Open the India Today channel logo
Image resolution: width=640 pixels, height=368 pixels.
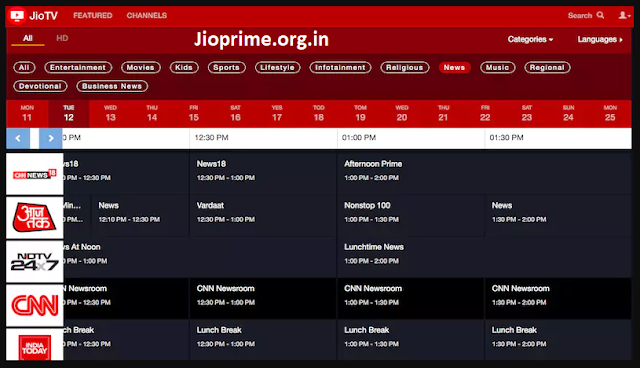(35, 345)
